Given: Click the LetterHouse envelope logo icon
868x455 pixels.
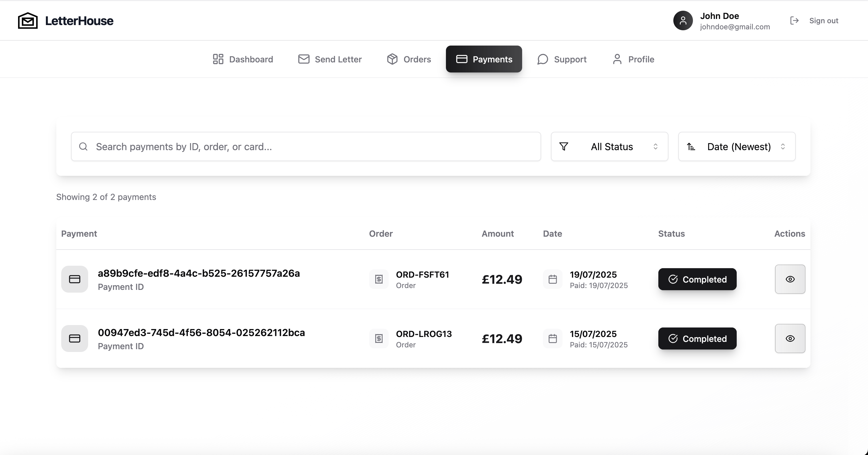Looking at the screenshot, I should [28, 21].
